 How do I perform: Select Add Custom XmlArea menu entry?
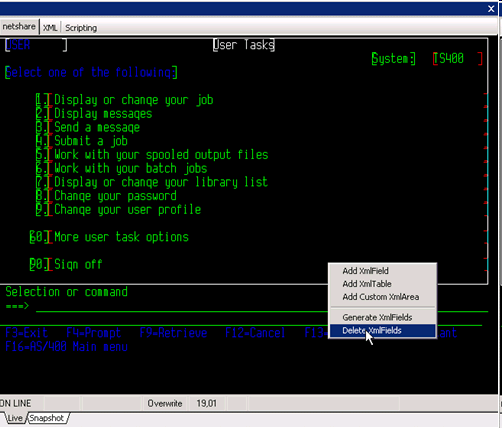[x=381, y=297]
